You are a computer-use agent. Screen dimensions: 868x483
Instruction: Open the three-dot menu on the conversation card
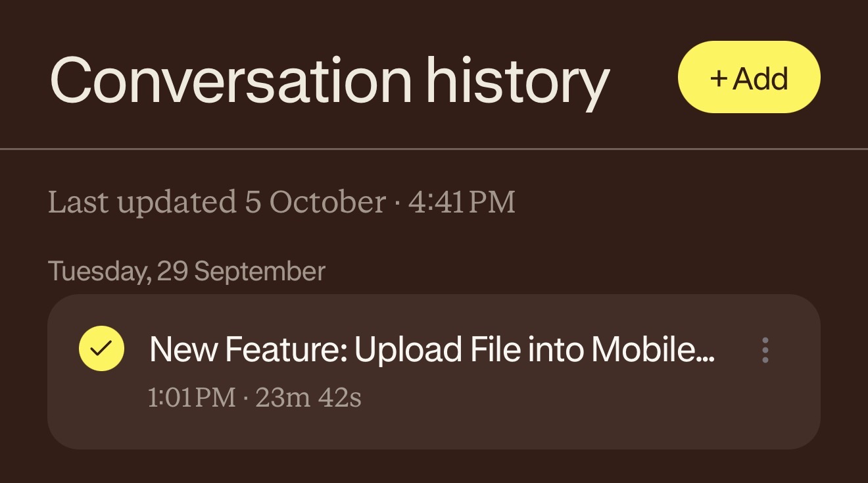(765, 350)
